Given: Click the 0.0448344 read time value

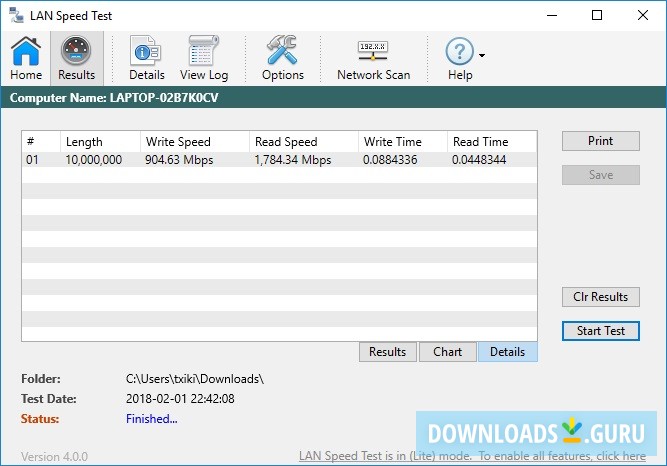Looking at the screenshot, I should click(x=479, y=160).
